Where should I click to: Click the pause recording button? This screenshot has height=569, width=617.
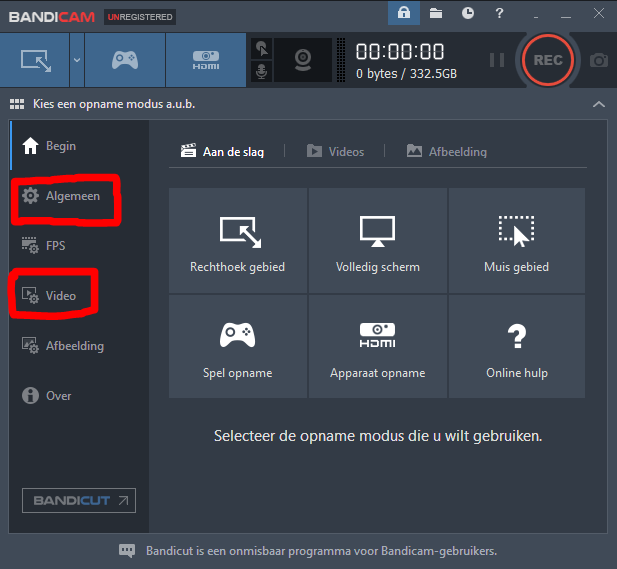coord(497,60)
